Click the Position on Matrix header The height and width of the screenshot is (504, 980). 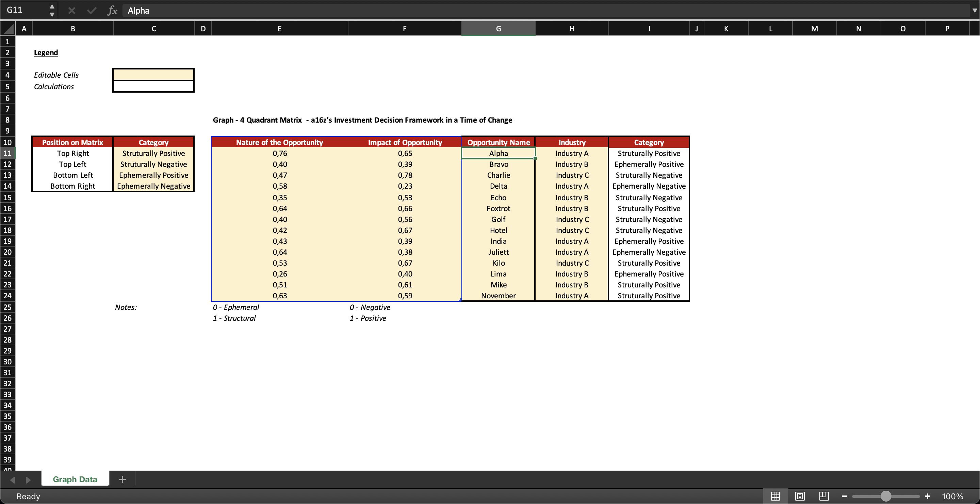click(x=73, y=142)
